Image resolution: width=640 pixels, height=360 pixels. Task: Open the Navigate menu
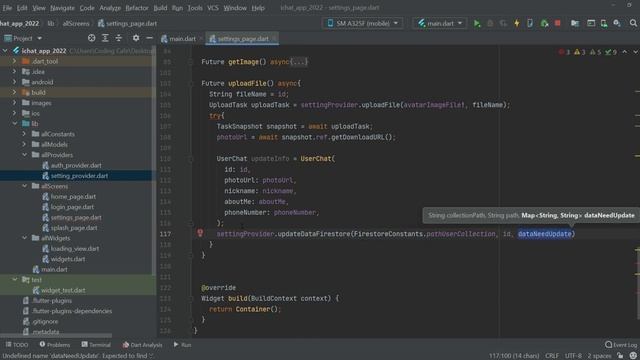[x=62, y=8]
